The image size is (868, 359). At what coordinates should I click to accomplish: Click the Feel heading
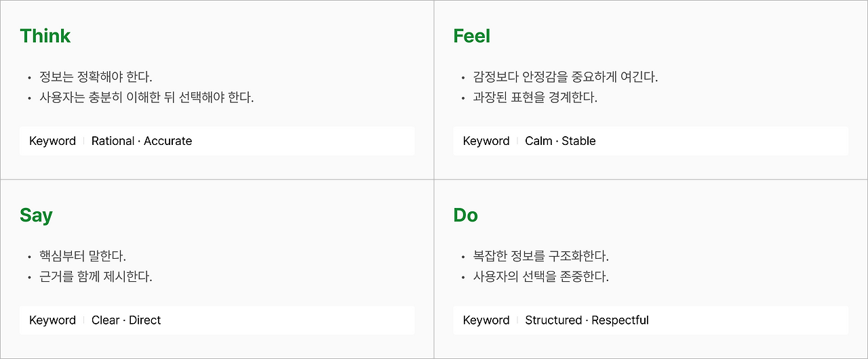click(x=471, y=36)
